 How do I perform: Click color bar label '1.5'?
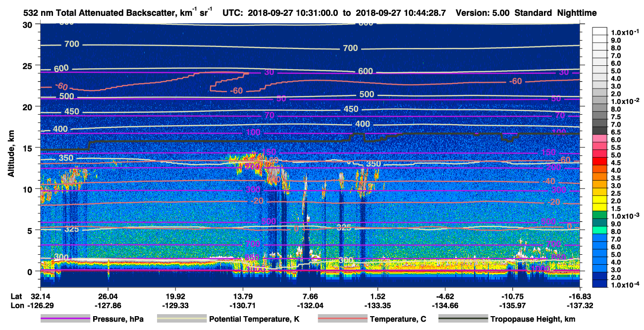point(616,209)
